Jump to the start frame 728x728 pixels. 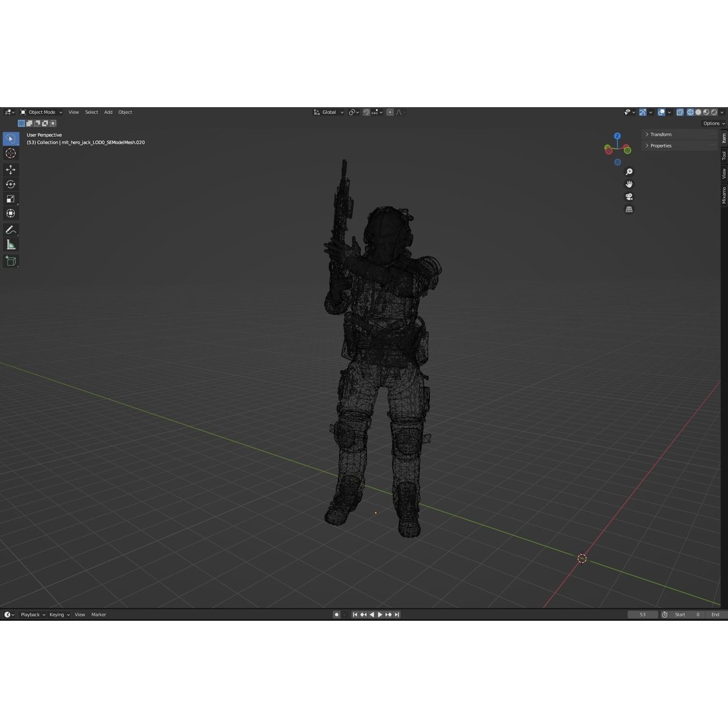pos(355,615)
